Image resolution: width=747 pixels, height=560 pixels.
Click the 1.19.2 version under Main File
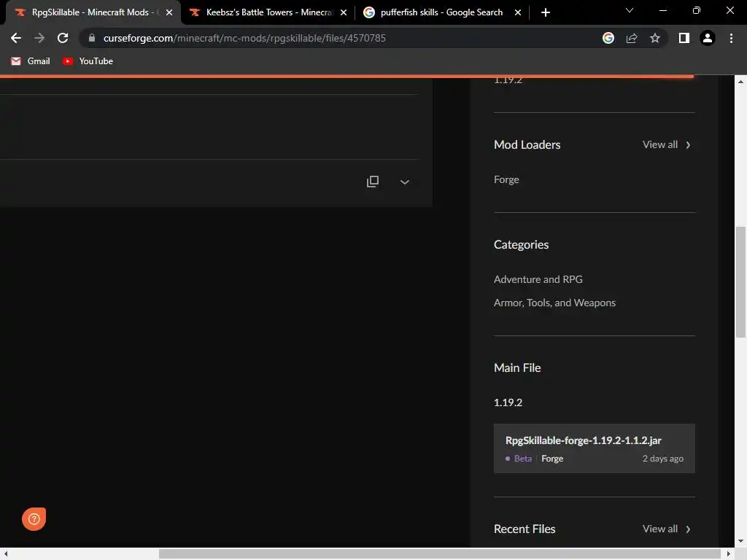coord(508,402)
